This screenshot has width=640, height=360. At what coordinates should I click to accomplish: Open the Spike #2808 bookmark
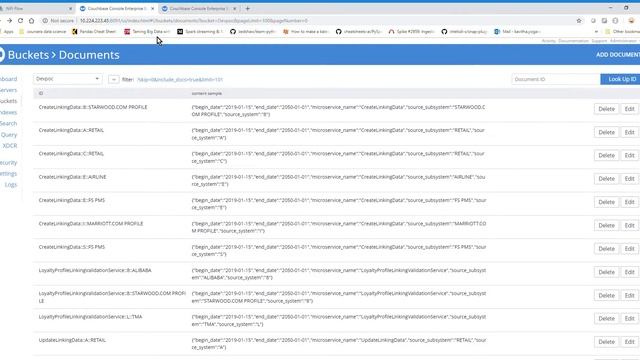tap(411, 31)
